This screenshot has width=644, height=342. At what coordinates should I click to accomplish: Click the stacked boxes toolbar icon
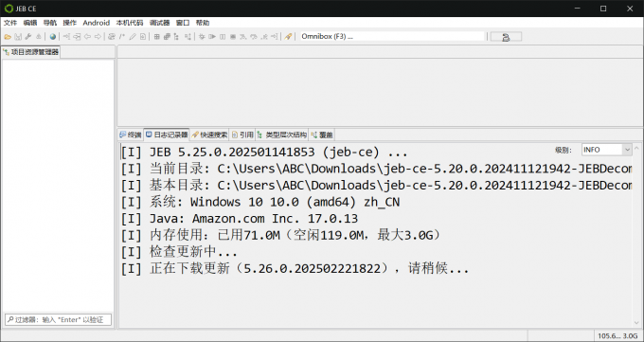[167, 37]
